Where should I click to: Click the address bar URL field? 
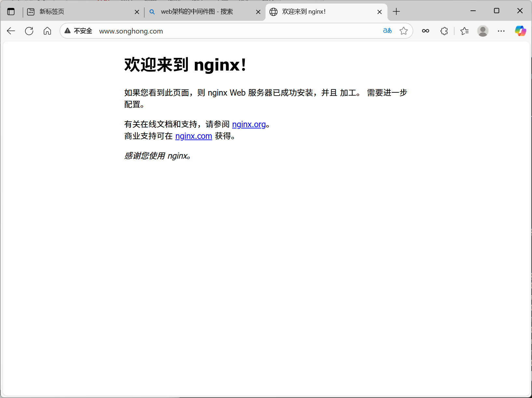[228, 31]
